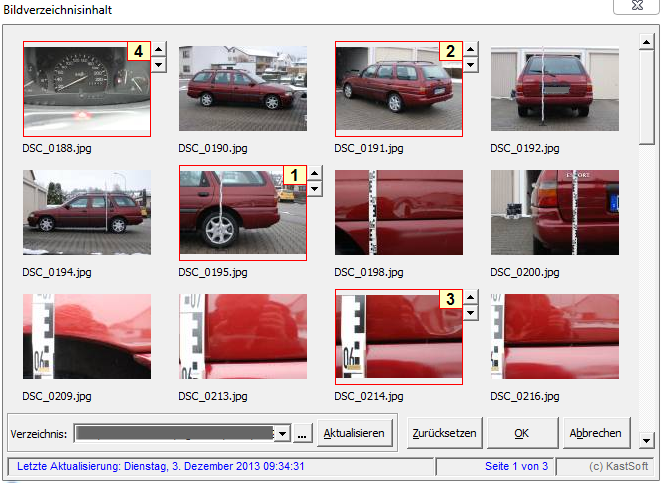
Task: Select the DSC_0192.jpg rear view thumbnail
Action: 554,90
